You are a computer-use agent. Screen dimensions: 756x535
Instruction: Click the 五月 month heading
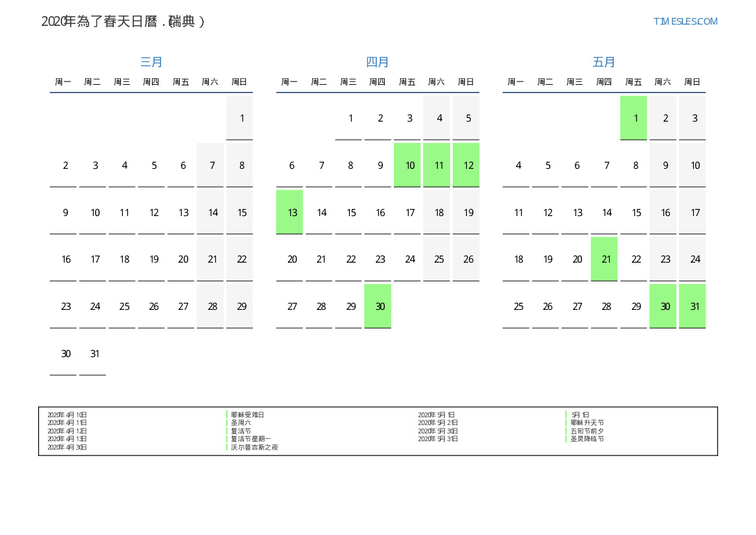[604, 62]
